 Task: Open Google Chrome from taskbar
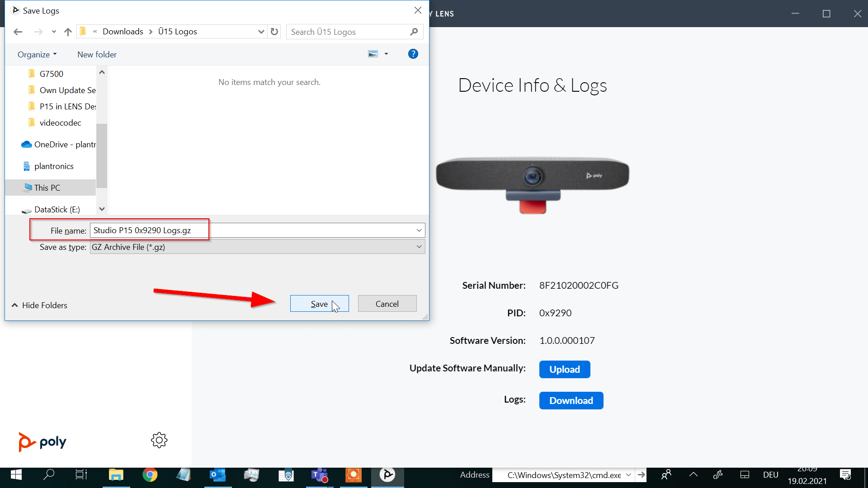[150, 475]
